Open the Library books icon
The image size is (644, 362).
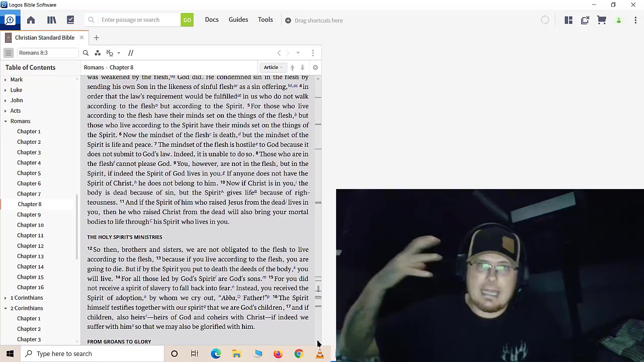coord(51,20)
